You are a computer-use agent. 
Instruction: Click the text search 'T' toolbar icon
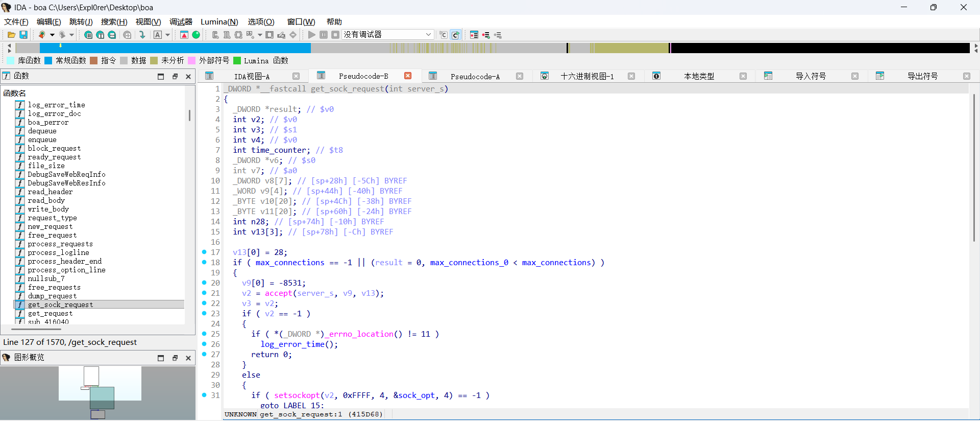[100, 35]
